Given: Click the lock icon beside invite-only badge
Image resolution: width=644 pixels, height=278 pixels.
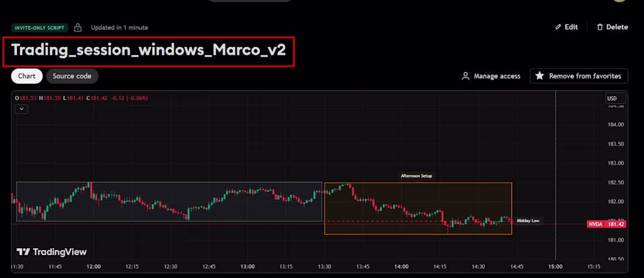Looking at the screenshot, I should click(78, 28).
